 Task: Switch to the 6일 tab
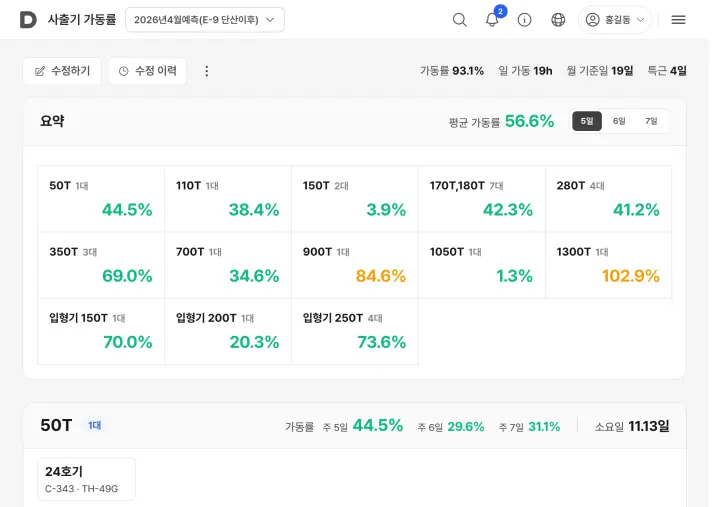point(619,121)
